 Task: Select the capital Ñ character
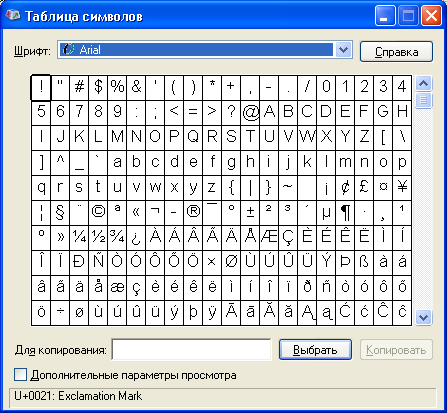pos(98,262)
